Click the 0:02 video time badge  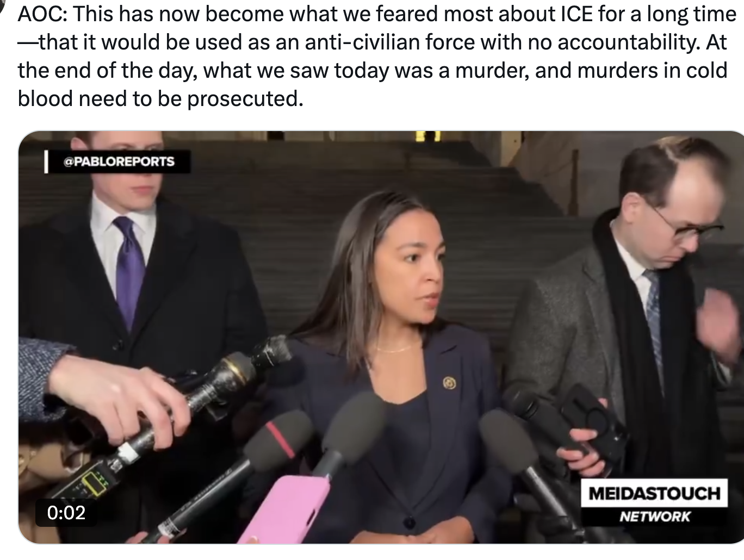pyautogui.click(x=66, y=512)
